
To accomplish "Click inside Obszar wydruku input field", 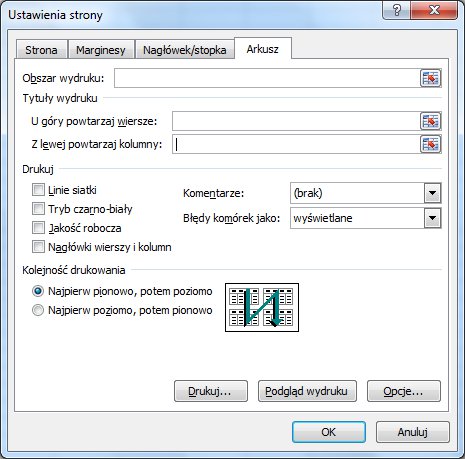I will point(267,78).
